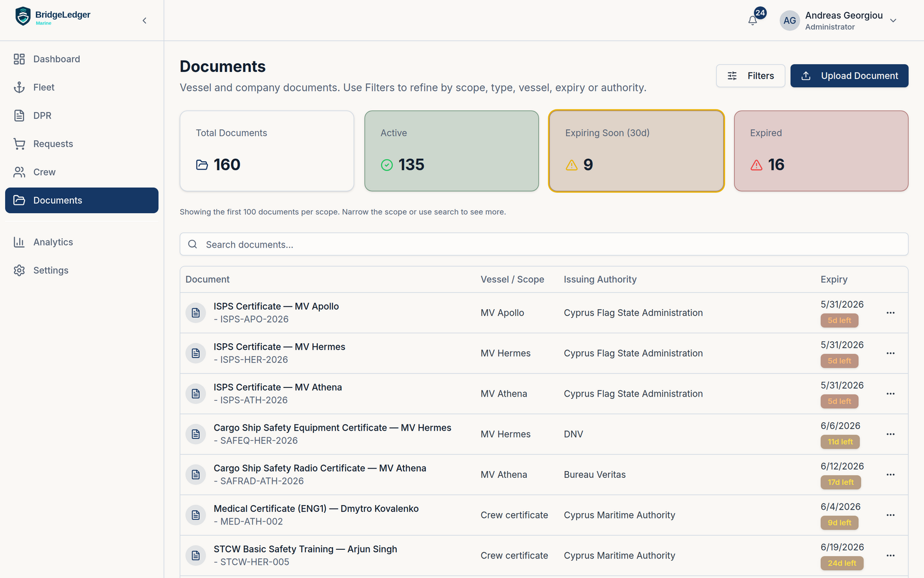Click the AG user avatar
Image resolution: width=924 pixels, height=578 pixels.
click(x=790, y=21)
